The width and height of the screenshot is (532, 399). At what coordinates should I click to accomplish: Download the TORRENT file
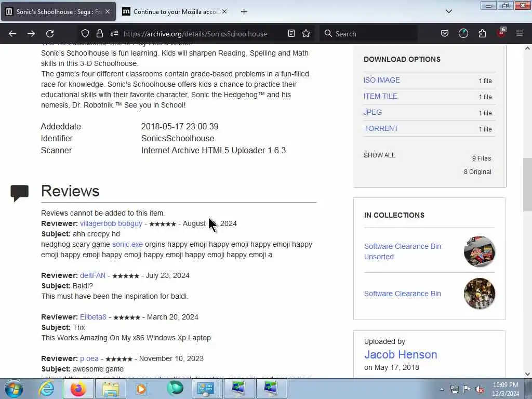point(381,129)
